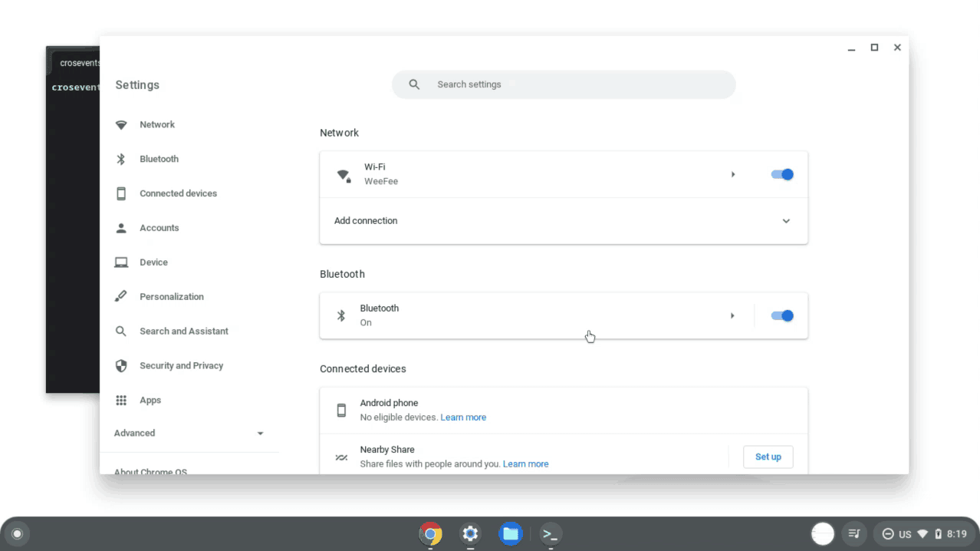Expand the Advanced settings menu
Screen dimensions: 980x551
190,433
